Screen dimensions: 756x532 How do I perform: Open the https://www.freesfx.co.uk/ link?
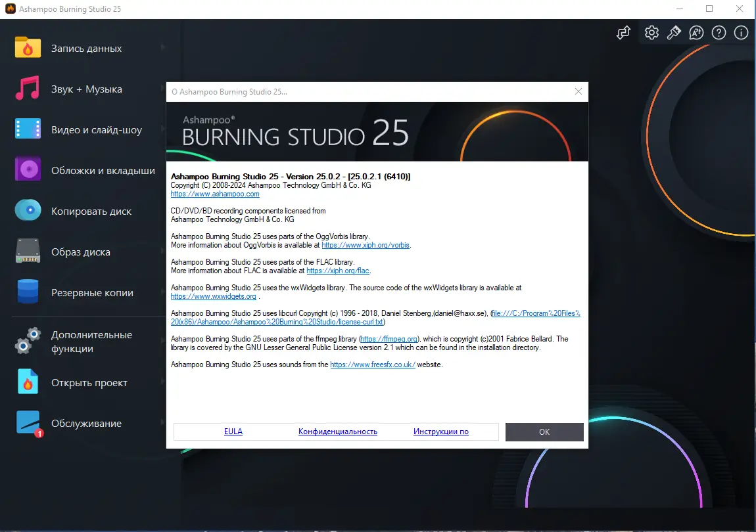coord(373,365)
